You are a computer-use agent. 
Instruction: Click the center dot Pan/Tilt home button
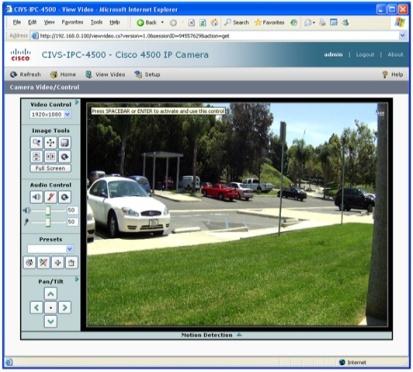point(50,307)
